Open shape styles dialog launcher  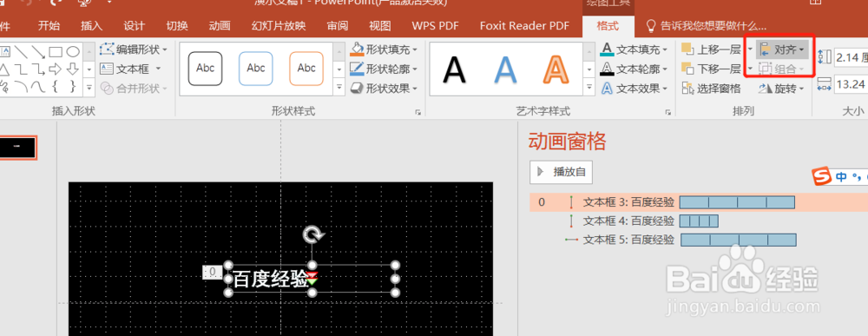[x=418, y=112]
